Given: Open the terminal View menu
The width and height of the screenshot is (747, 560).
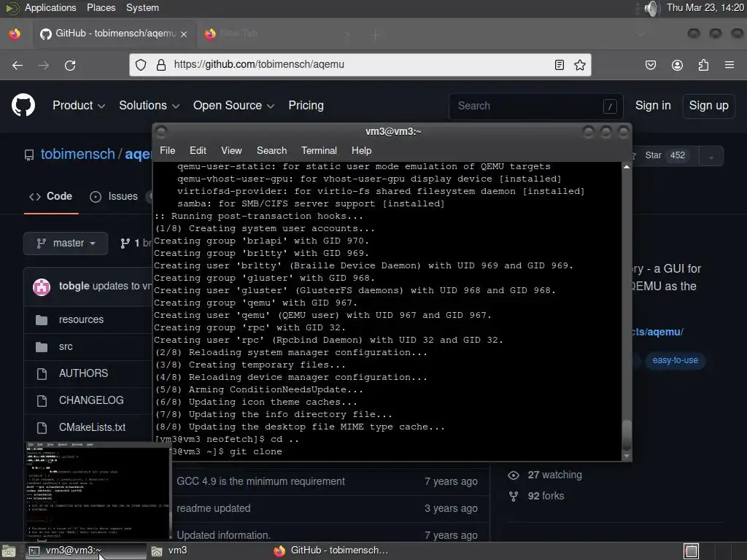Looking at the screenshot, I should pyautogui.click(x=231, y=150).
